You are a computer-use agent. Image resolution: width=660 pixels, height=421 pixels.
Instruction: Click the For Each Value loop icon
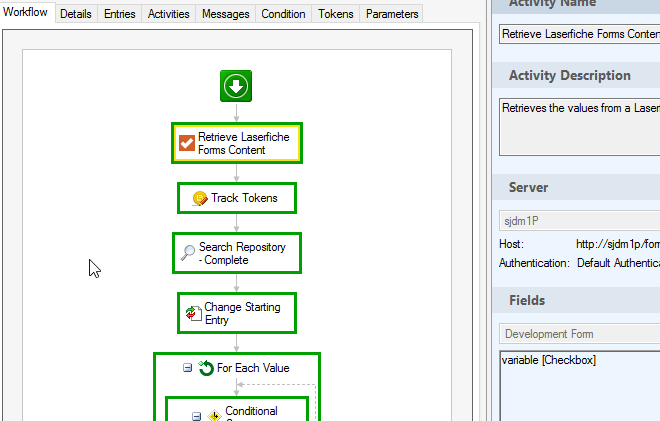[x=206, y=368]
